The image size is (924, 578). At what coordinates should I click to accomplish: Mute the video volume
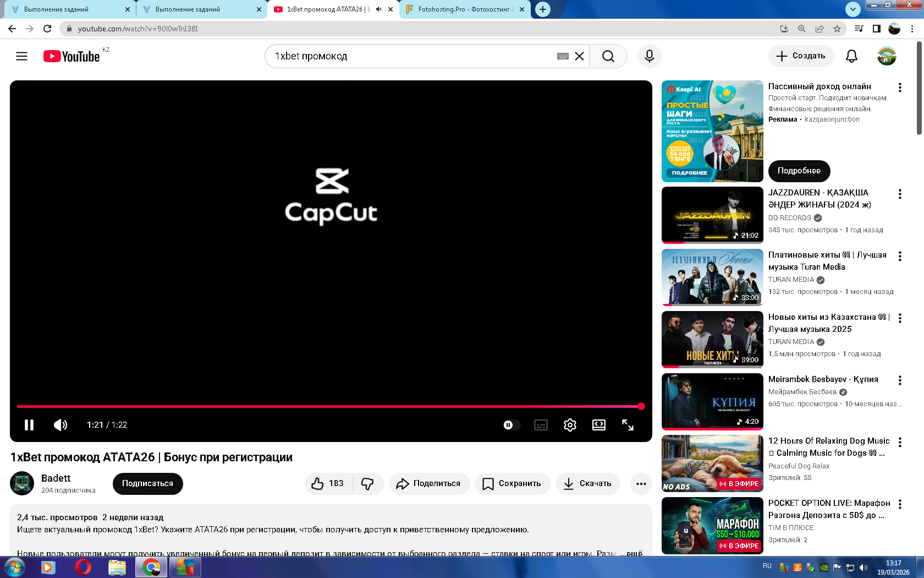(x=60, y=425)
